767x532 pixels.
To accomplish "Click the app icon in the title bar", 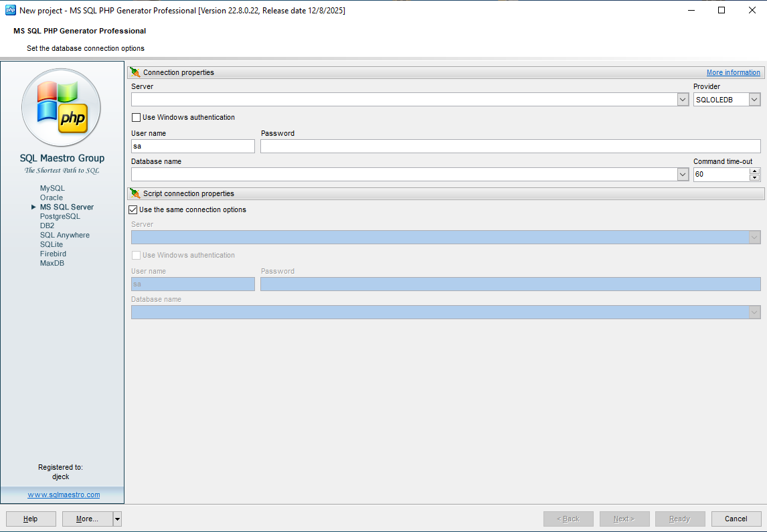I will [10, 10].
